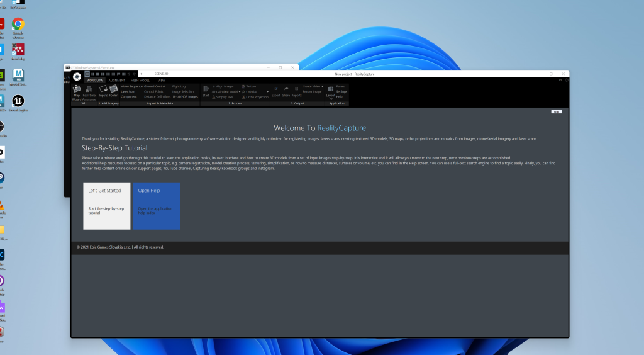Image resolution: width=644 pixels, height=355 pixels.
Task: Switch to the MESH MODEL ribbon tab
Action: pyautogui.click(x=140, y=81)
